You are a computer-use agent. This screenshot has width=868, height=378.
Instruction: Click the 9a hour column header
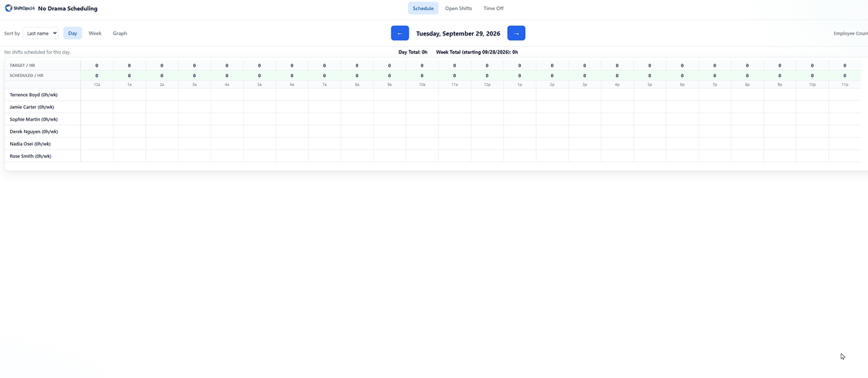click(x=390, y=85)
